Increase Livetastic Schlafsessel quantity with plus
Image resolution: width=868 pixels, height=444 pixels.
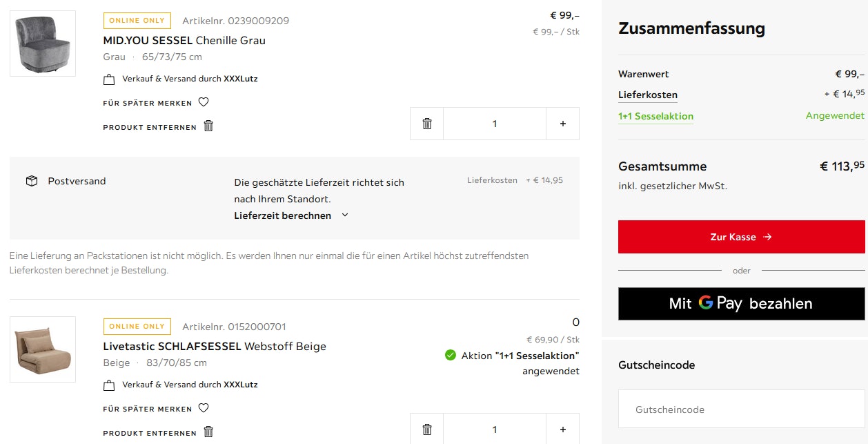562,429
